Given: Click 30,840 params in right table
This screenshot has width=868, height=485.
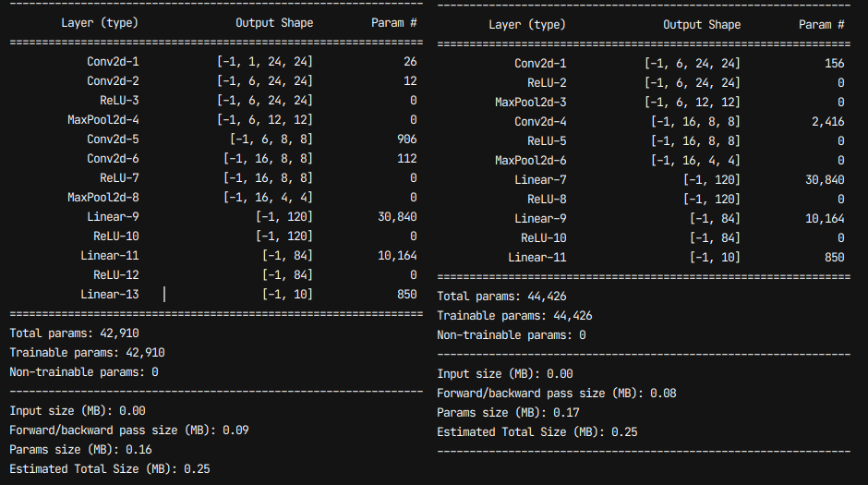Looking at the screenshot, I should pos(825,179).
